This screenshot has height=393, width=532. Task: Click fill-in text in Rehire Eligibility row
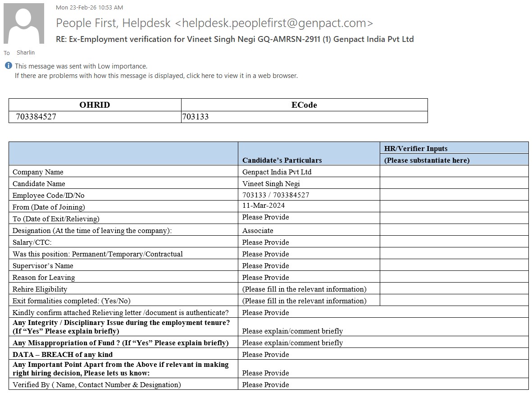pos(305,289)
